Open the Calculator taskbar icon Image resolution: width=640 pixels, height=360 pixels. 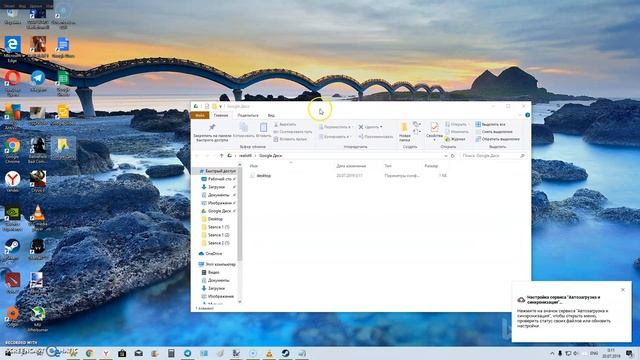coord(171,353)
